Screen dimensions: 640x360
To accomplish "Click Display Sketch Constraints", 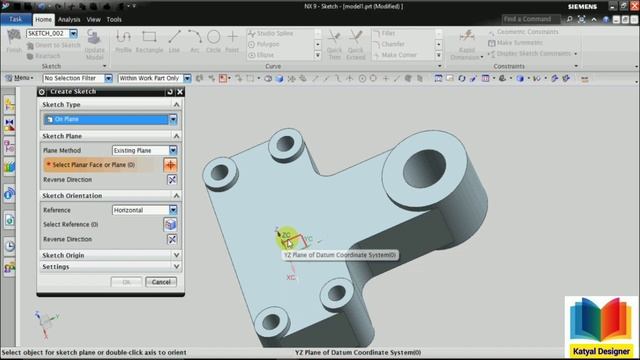I will point(529,53).
